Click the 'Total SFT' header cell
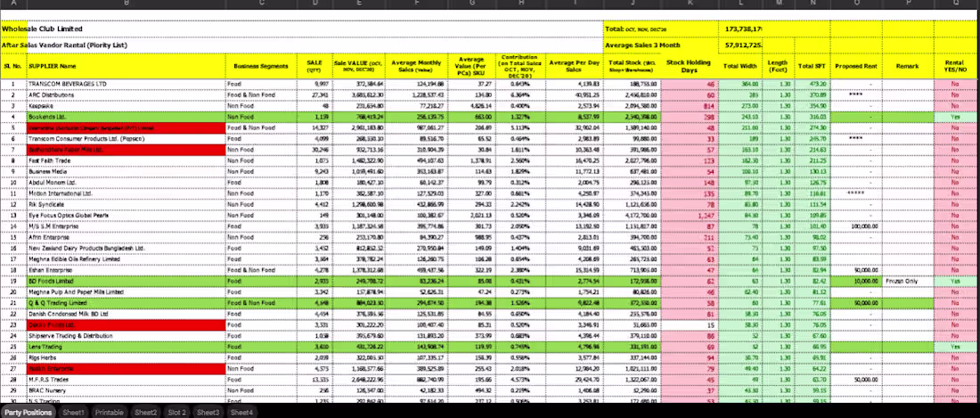980x418 pixels. (x=812, y=66)
